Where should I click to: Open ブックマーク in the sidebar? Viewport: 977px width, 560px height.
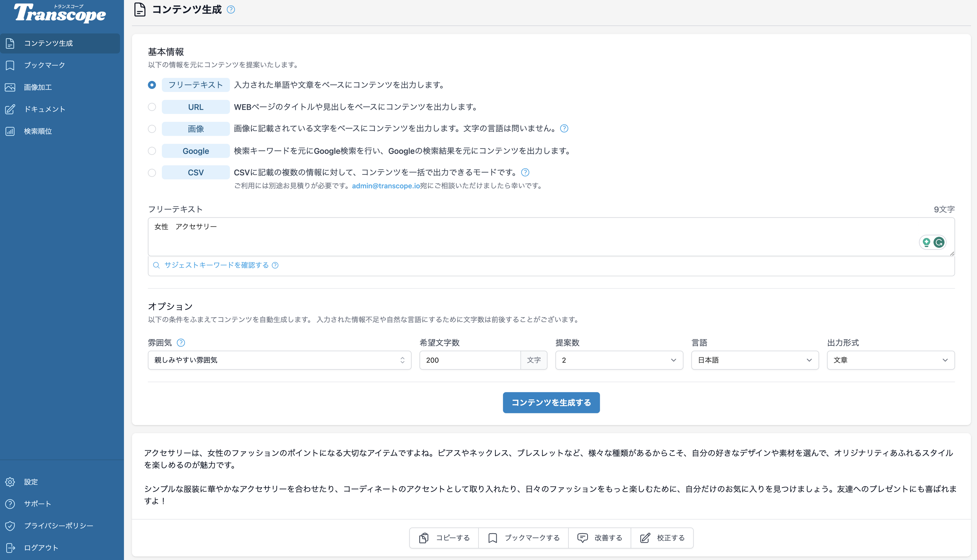[44, 65]
